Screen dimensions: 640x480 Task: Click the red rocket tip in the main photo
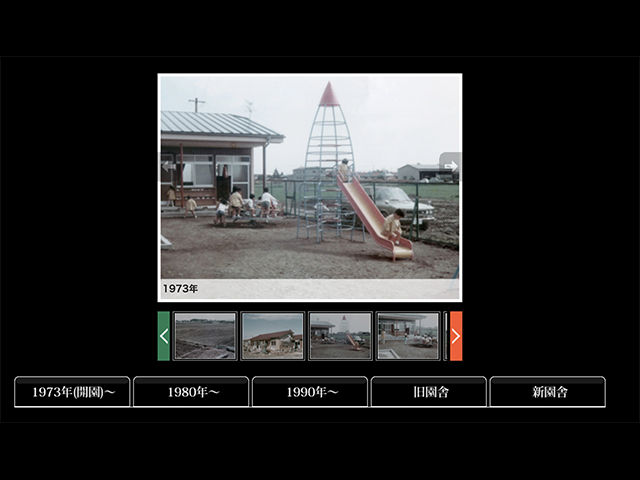point(328,96)
